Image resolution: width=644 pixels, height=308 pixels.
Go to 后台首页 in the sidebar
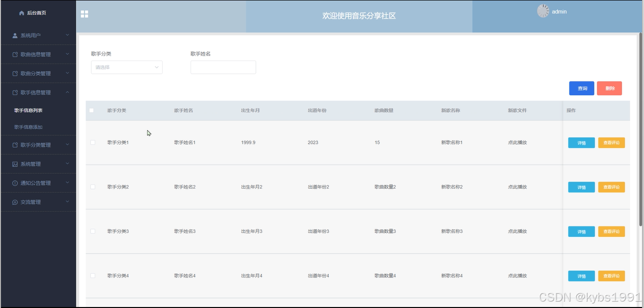pos(38,13)
